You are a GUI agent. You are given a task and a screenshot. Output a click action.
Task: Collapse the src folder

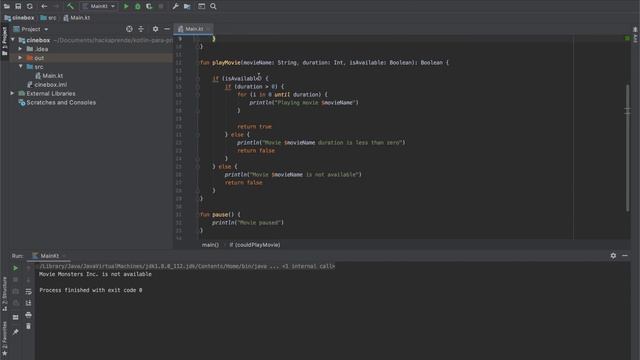point(20,67)
